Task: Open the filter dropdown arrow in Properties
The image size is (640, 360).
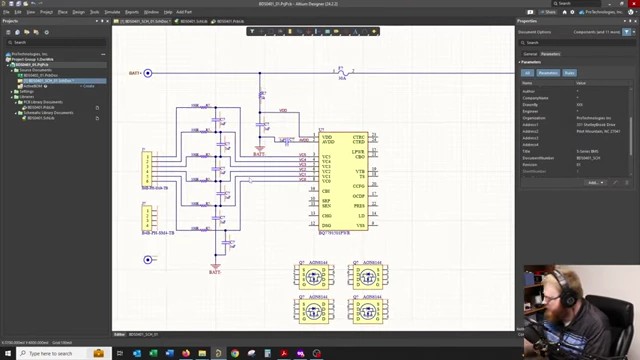Action: pos(634,32)
